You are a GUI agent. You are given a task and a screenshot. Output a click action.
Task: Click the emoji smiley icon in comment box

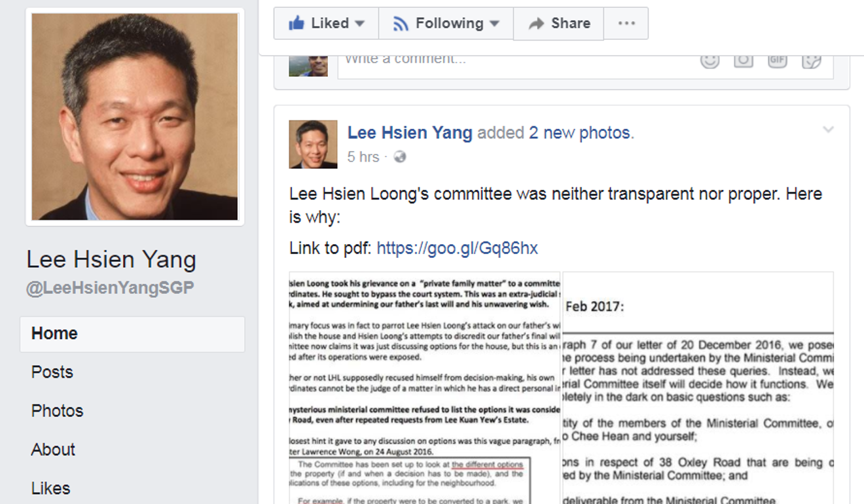tap(710, 60)
